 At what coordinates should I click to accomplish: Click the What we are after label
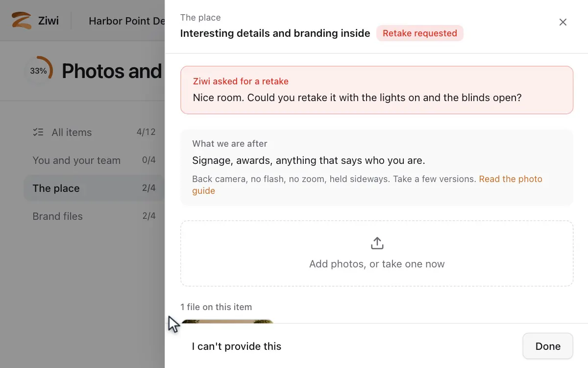click(x=230, y=144)
